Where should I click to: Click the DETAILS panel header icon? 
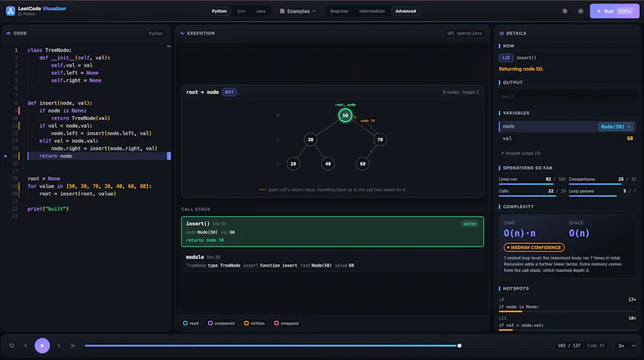click(501, 33)
